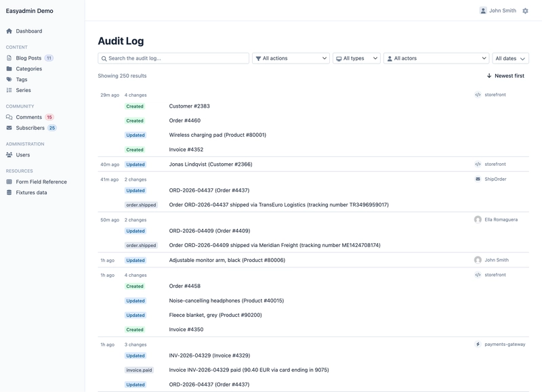
Task: Open Noise-cancelling headphones product entry
Action: [x=226, y=301]
